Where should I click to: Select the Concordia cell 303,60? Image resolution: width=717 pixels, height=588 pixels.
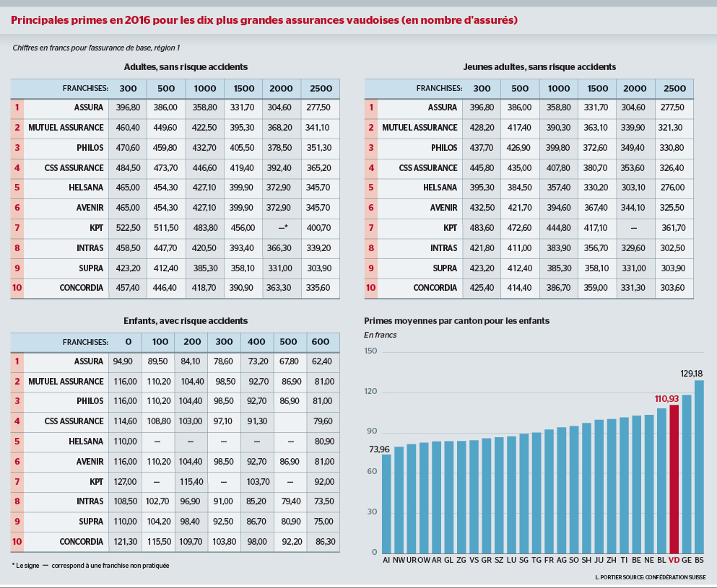tap(673, 287)
